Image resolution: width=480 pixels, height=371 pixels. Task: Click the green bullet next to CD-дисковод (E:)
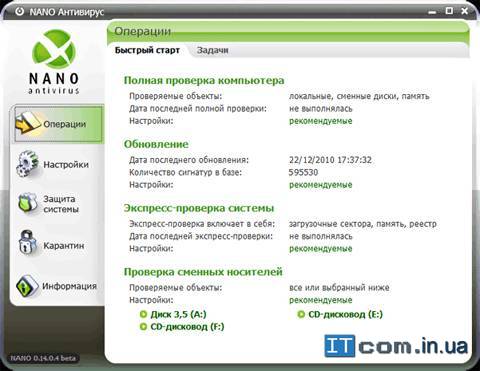click(x=301, y=314)
